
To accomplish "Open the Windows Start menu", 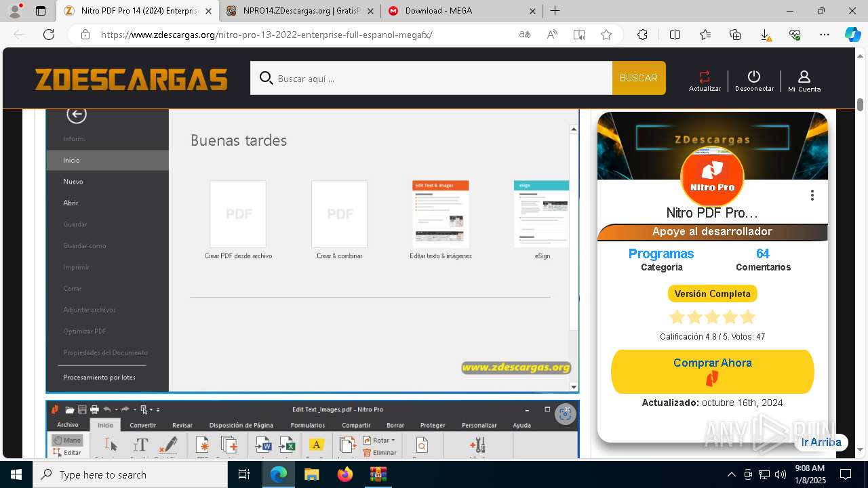I will 16,474.
